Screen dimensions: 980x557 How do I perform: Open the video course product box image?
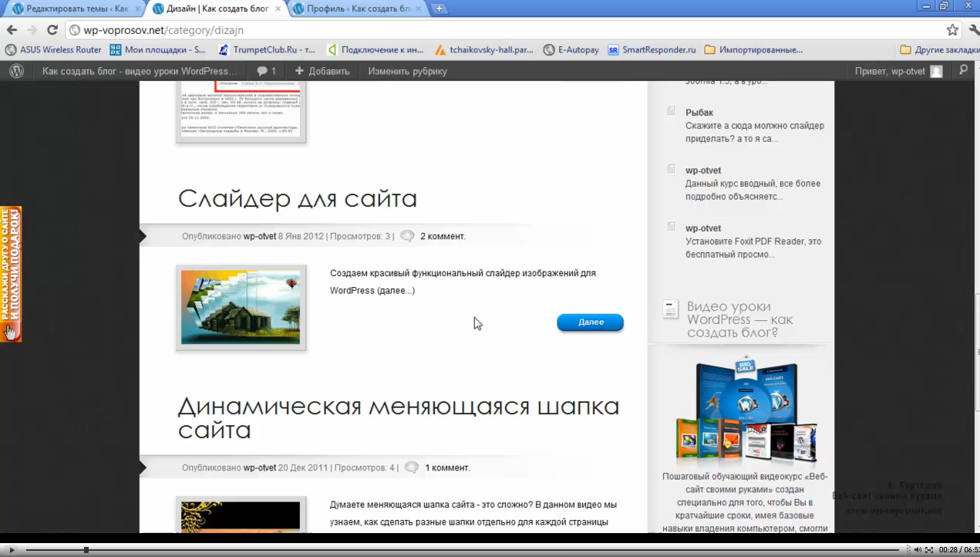[746, 411]
